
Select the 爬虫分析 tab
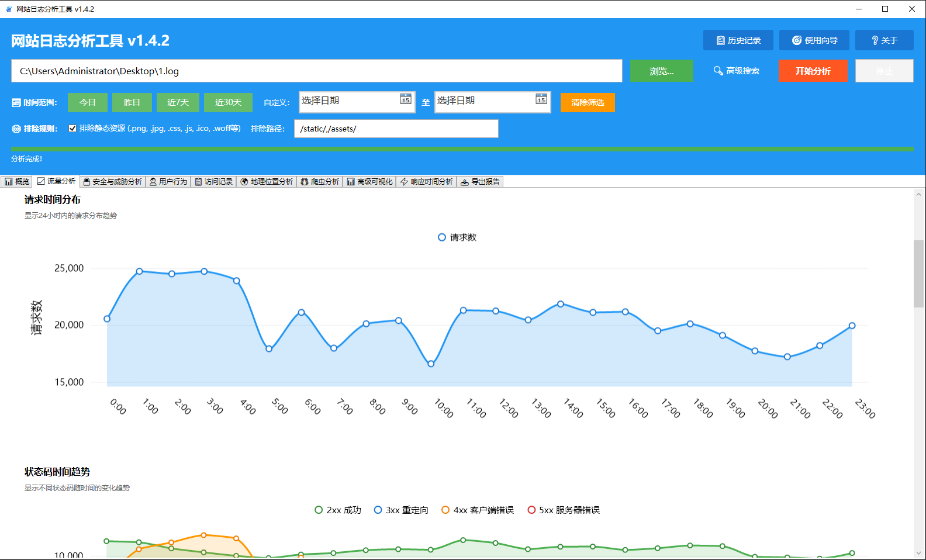(320, 182)
